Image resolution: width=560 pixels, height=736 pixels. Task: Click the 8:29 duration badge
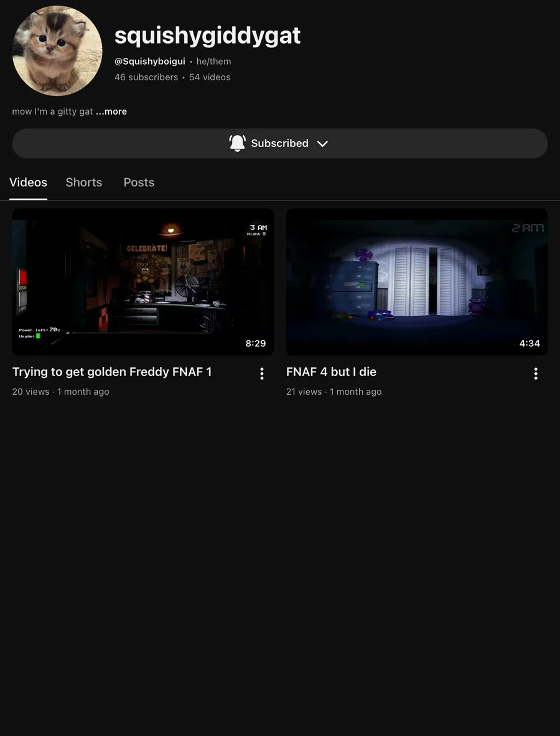[x=256, y=344]
